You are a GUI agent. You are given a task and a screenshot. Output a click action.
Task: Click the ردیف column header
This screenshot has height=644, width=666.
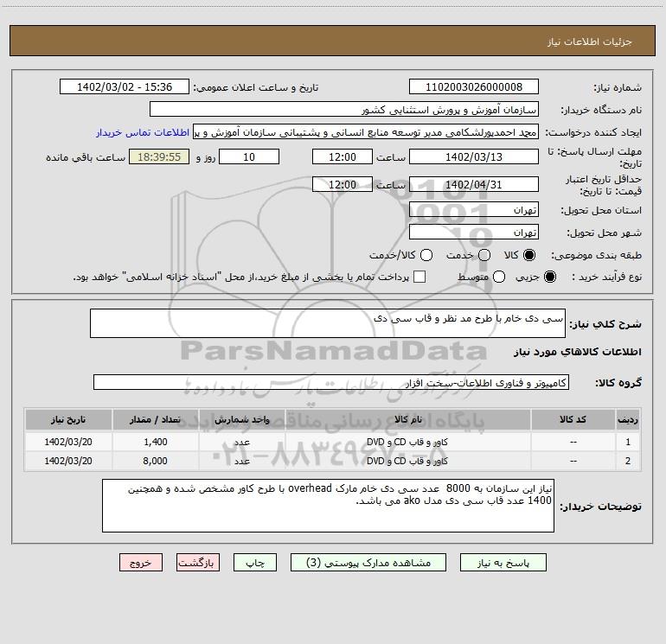click(x=628, y=420)
